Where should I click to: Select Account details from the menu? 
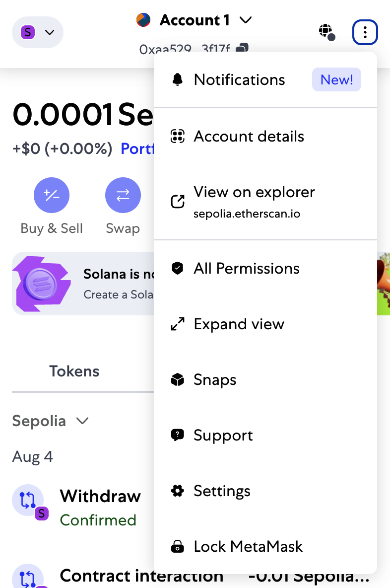[249, 136]
